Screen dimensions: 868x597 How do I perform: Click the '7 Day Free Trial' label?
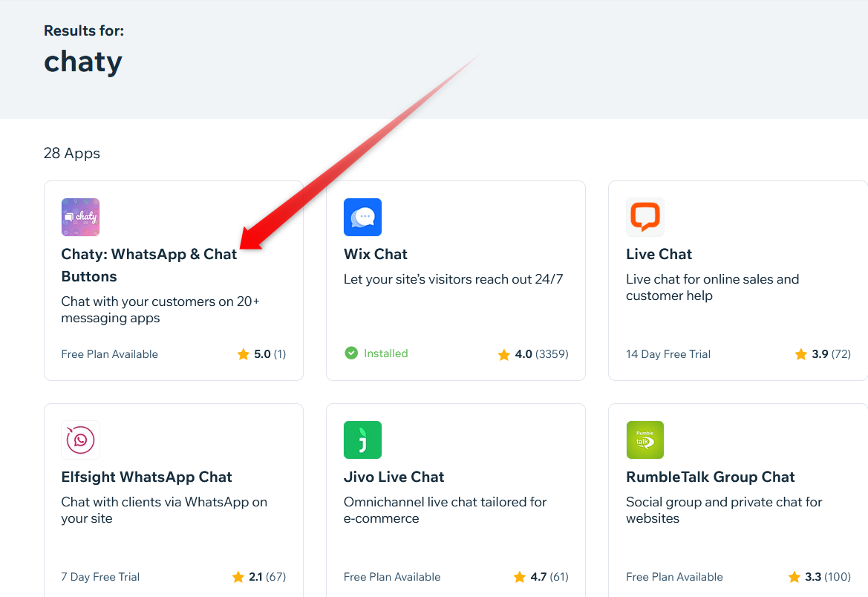100,577
